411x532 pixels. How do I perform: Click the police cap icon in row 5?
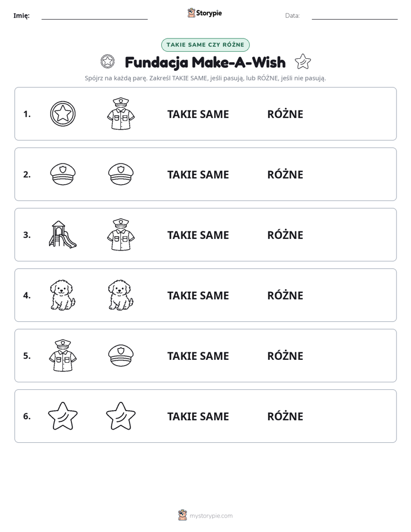coord(121,356)
